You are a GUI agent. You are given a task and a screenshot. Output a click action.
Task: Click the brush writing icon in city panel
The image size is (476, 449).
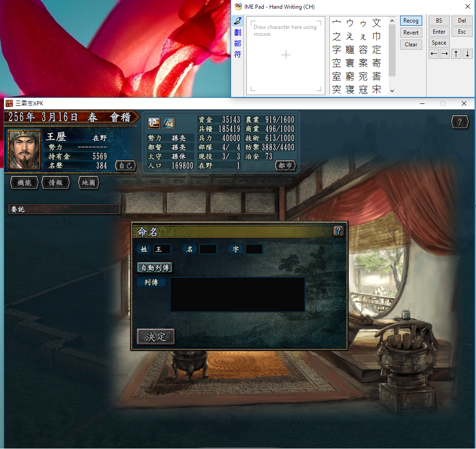169,123
